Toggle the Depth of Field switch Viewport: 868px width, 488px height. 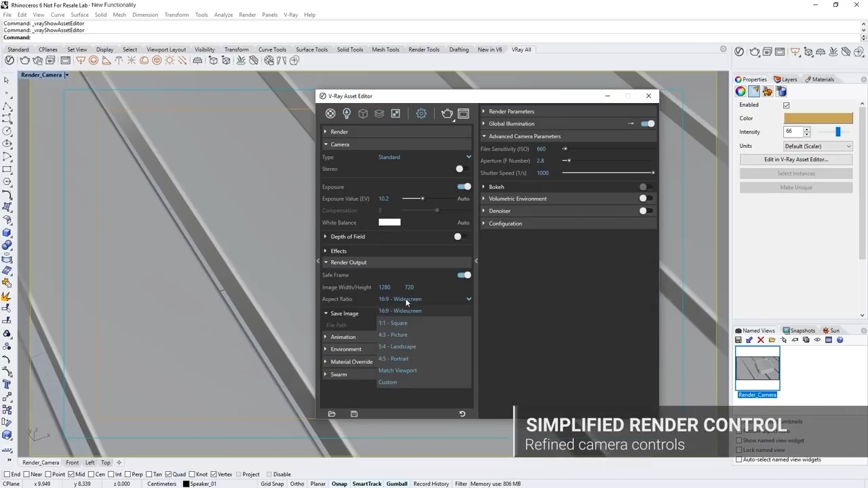460,237
